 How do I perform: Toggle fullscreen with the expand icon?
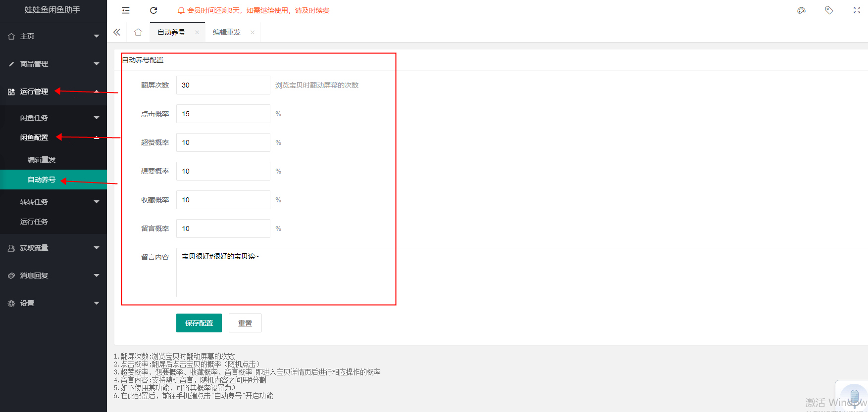(x=857, y=10)
